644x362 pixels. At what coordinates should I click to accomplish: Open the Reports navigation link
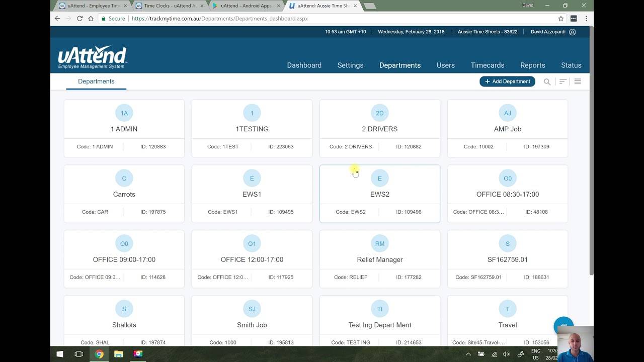(532, 65)
